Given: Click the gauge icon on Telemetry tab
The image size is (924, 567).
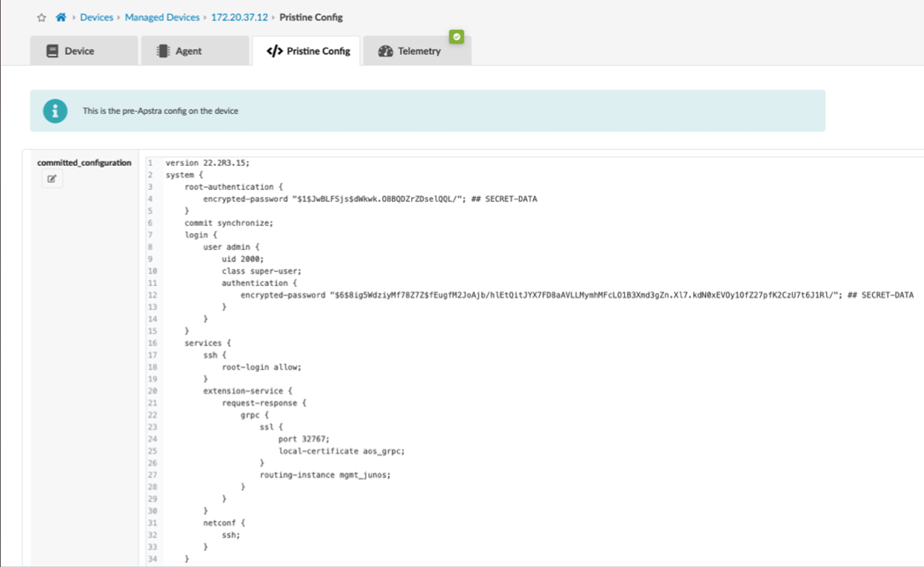Looking at the screenshot, I should 385,51.
